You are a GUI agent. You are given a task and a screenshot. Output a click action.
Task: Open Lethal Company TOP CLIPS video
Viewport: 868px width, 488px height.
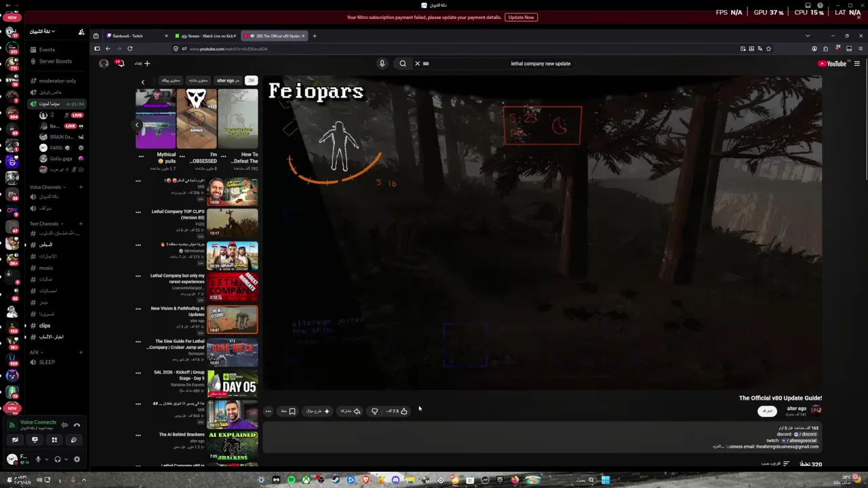(x=232, y=222)
